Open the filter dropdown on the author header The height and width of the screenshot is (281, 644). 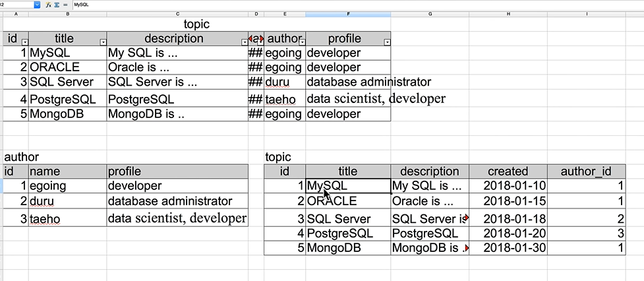303,42
